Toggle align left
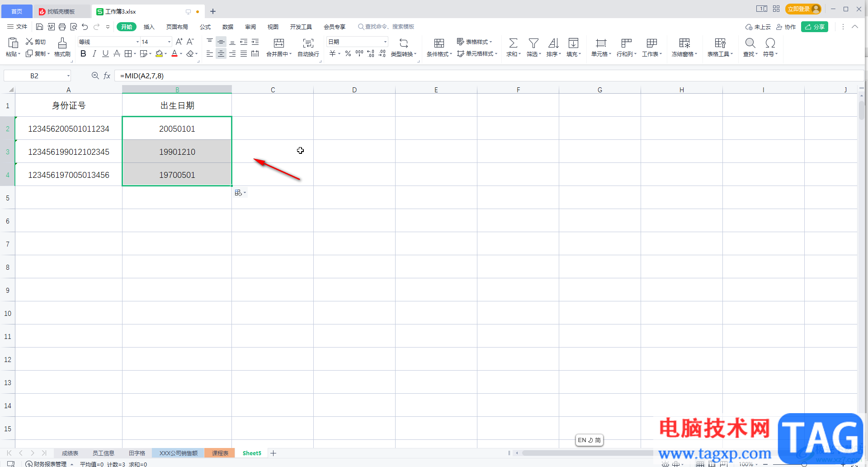868x467 pixels. click(209, 53)
